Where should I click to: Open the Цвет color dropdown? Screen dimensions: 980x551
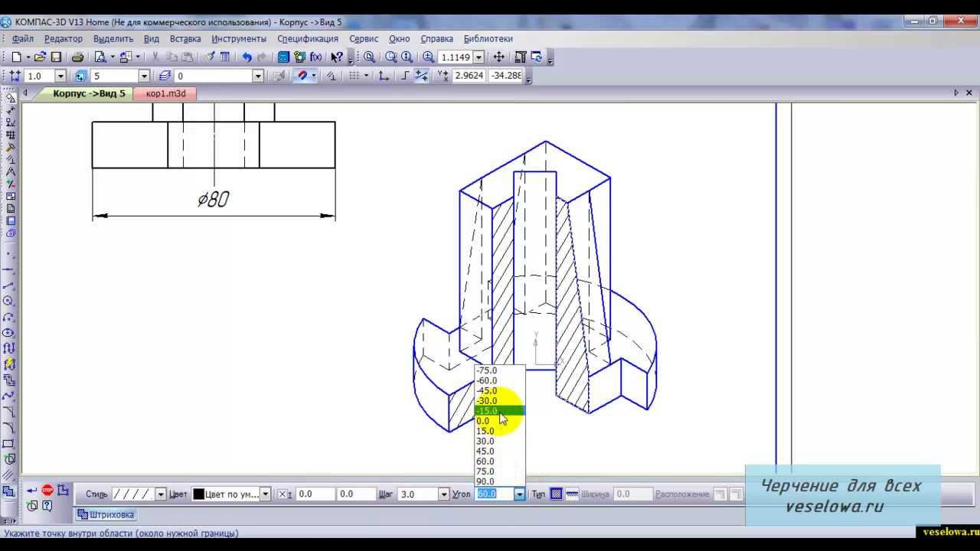[x=265, y=494]
